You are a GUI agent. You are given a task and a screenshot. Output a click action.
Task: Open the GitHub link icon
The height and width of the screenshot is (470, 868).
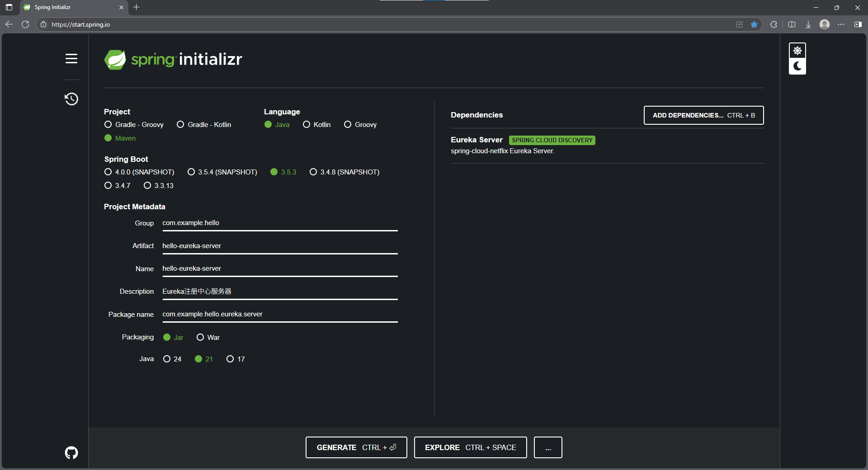click(71, 452)
